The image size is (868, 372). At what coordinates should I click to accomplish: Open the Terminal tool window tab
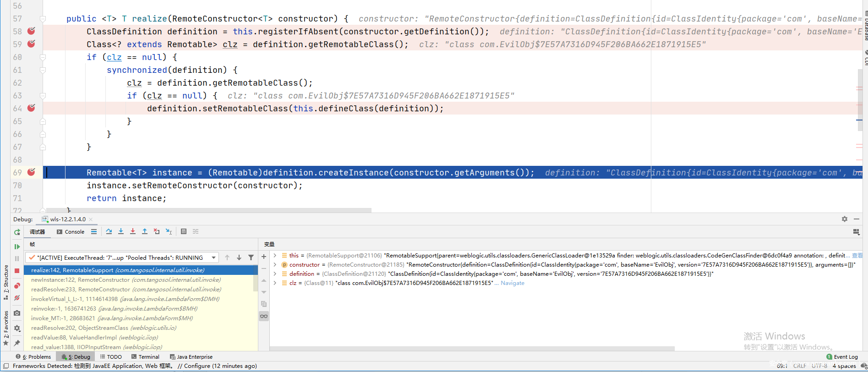(145, 357)
